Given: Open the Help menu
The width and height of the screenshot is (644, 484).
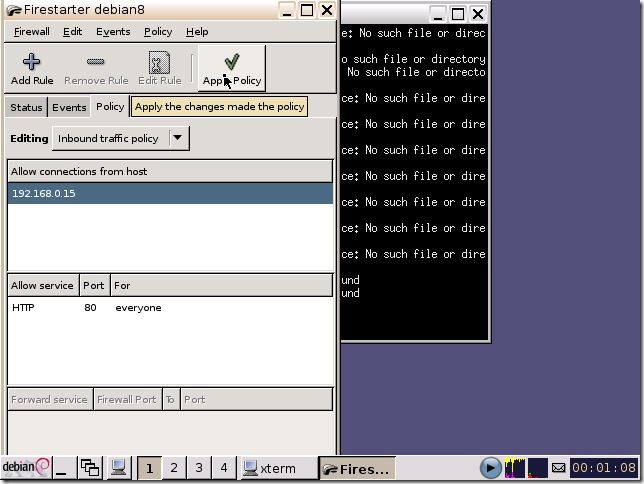Looking at the screenshot, I should (x=197, y=32).
